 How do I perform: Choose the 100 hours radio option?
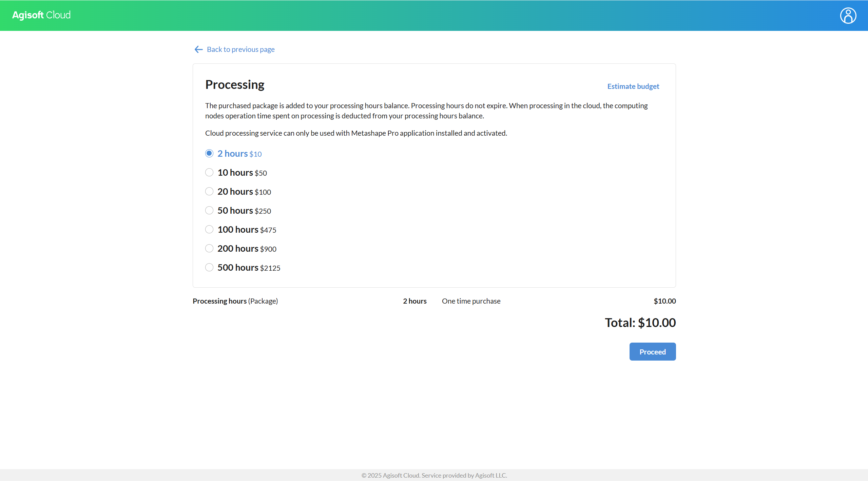pyautogui.click(x=209, y=229)
